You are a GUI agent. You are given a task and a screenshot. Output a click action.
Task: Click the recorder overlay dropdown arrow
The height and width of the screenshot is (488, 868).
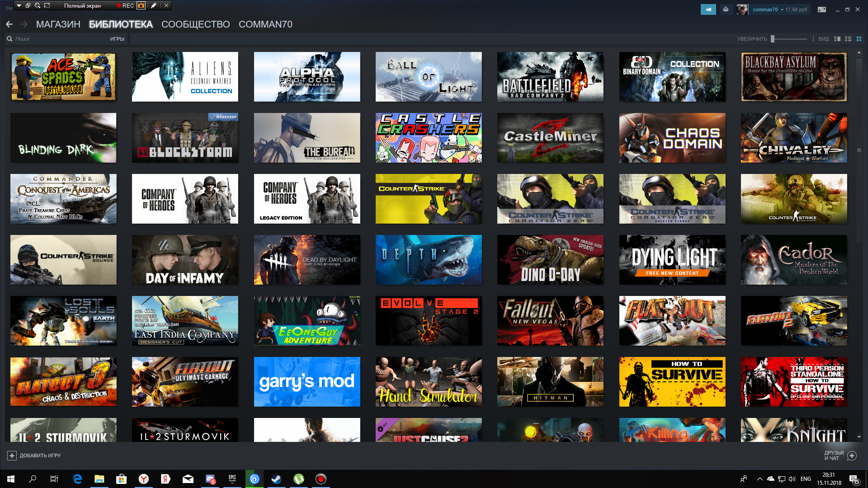19,5
